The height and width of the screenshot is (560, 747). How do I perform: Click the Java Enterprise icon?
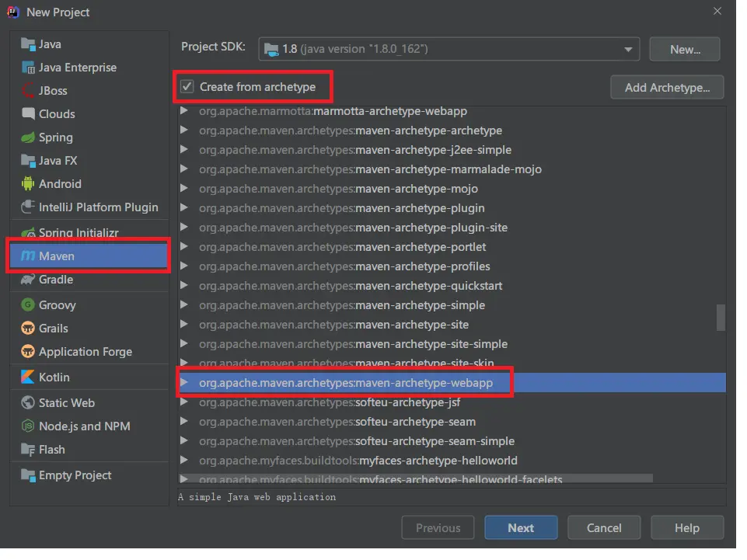point(28,68)
